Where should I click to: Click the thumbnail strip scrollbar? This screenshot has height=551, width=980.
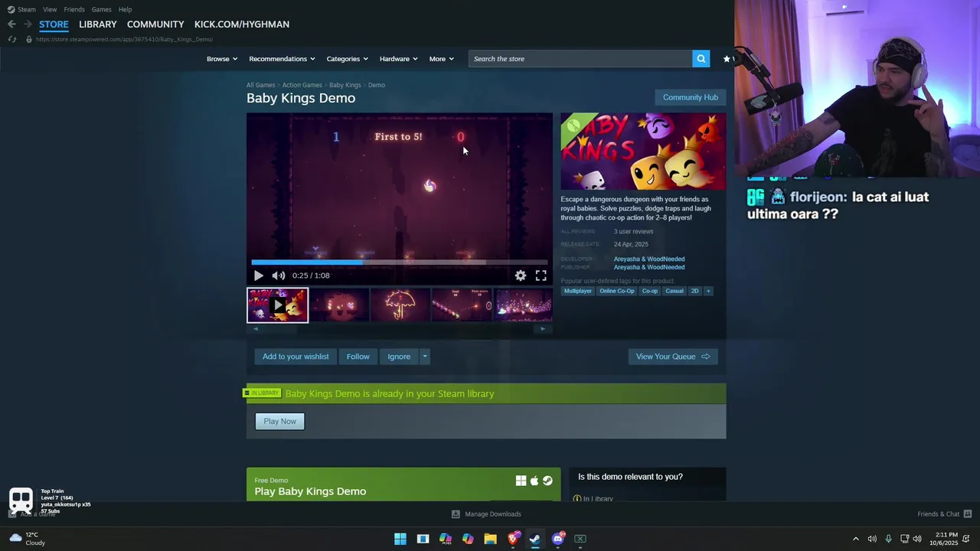(399, 329)
